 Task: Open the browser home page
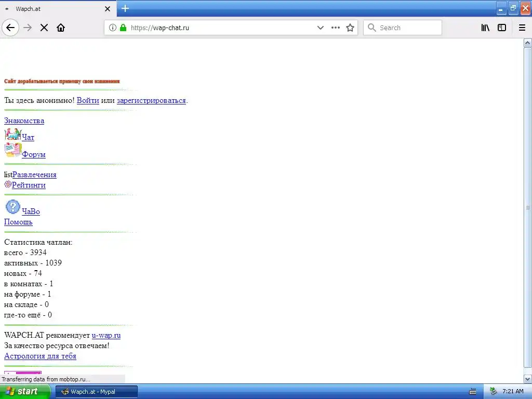coord(61,28)
